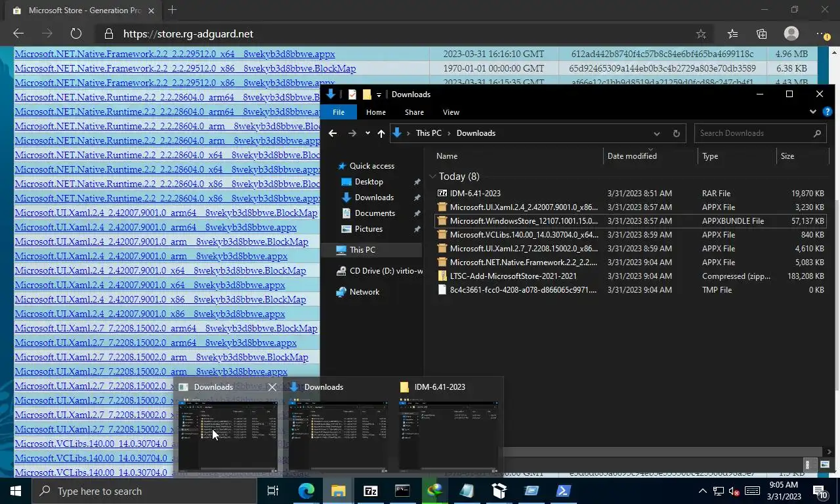The width and height of the screenshot is (840, 504).
Task: Click Downloads in the address breadcrumb
Action: (x=476, y=133)
